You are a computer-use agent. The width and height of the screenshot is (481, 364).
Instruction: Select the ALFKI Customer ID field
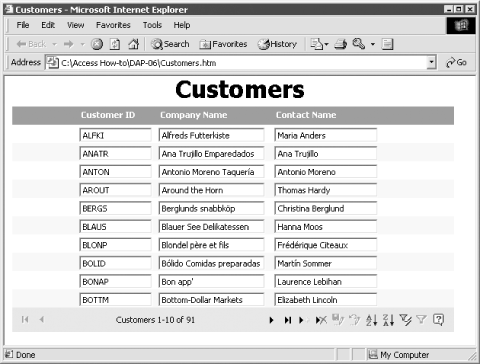click(115, 135)
